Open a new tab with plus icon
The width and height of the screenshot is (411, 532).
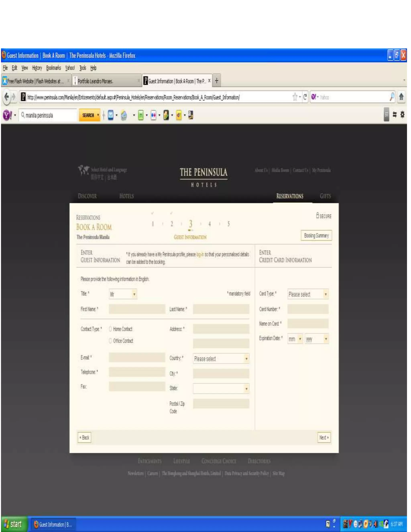pos(217,81)
